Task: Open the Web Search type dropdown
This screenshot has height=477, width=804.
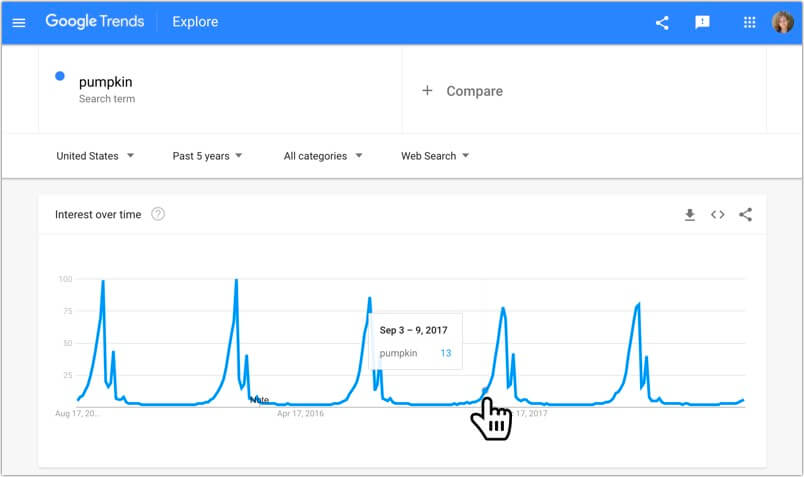Action: click(x=435, y=156)
